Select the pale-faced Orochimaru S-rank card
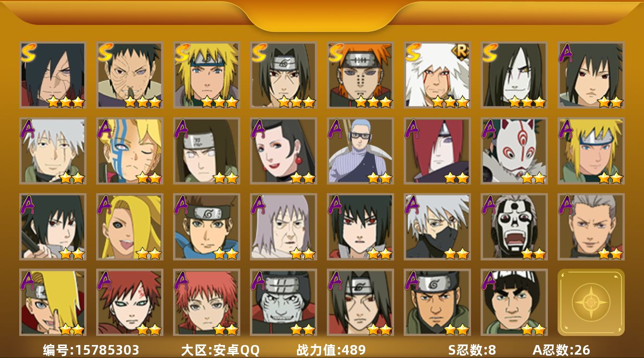 pos(514,75)
